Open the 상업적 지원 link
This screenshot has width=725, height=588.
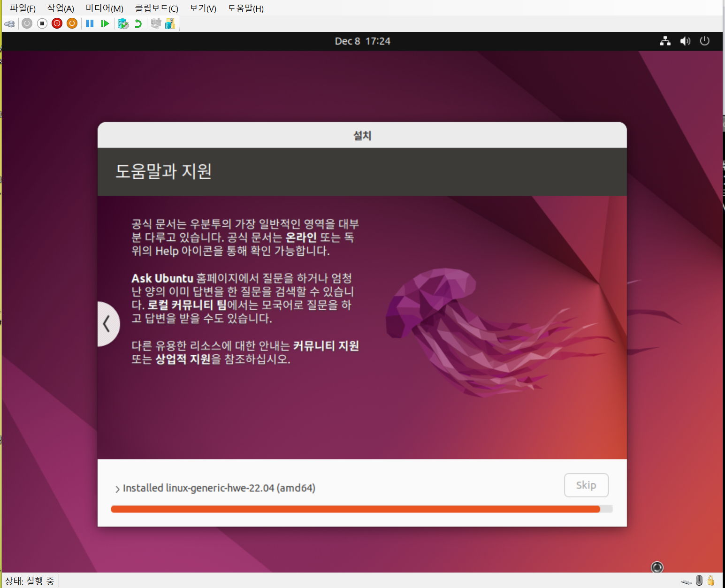click(x=183, y=359)
